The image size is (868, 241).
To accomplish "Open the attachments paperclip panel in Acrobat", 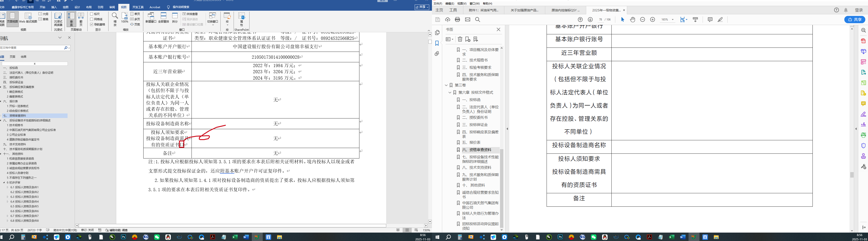I will click(437, 53).
